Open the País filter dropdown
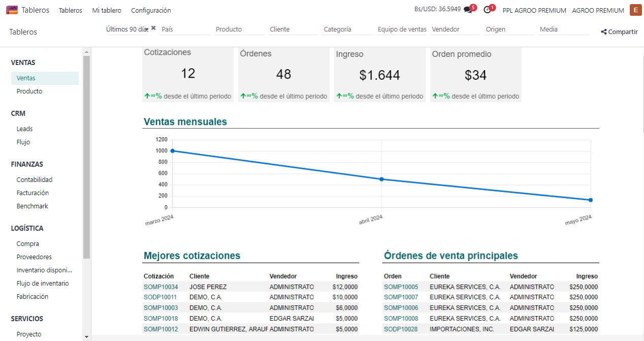Screen dimensions: 644x341 (x=185, y=29)
